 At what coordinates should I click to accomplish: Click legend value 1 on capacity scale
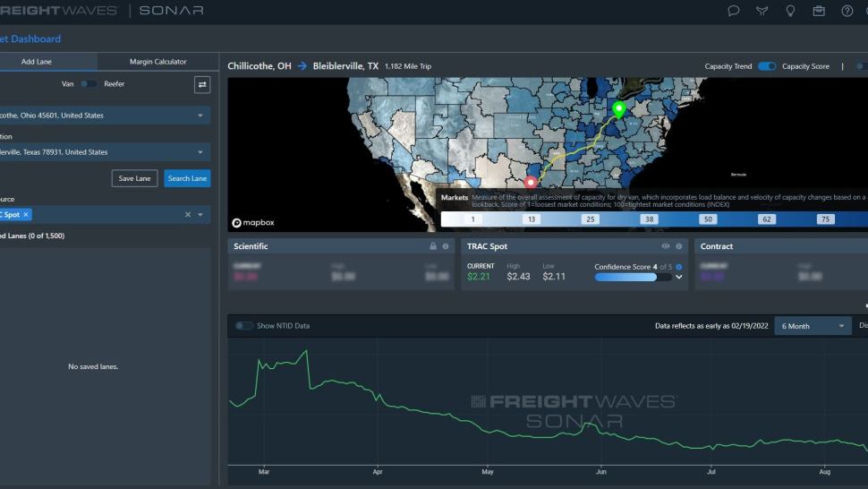tap(472, 219)
